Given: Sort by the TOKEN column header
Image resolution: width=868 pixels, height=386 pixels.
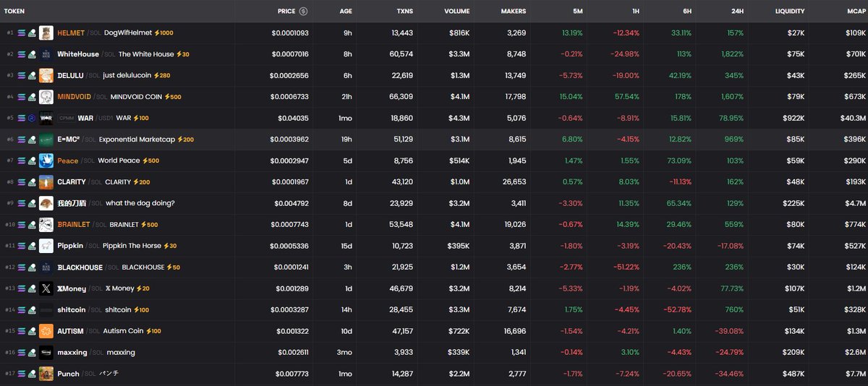Looking at the screenshot, I should [x=14, y=12].
